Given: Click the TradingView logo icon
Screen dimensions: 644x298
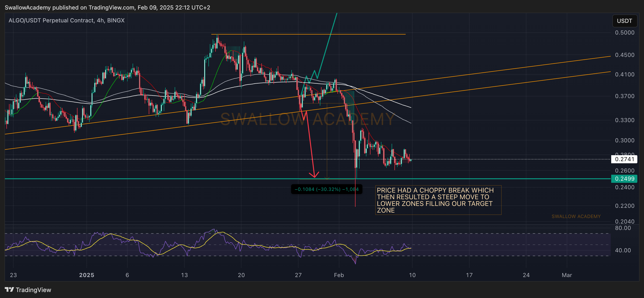Looking at the screenshot, I should coord(9,289).
